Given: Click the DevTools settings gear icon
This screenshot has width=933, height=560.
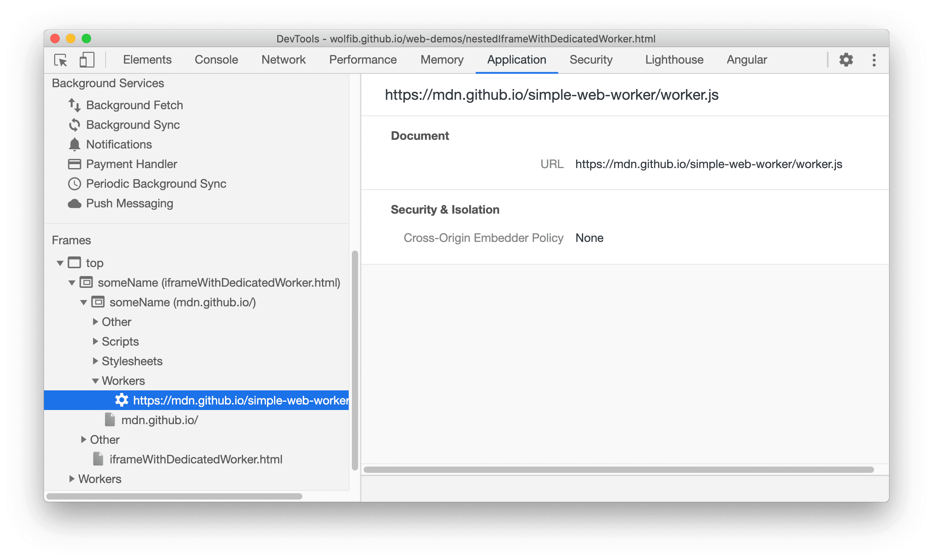Looking at the screenshot, I should (x=846, y=60).
